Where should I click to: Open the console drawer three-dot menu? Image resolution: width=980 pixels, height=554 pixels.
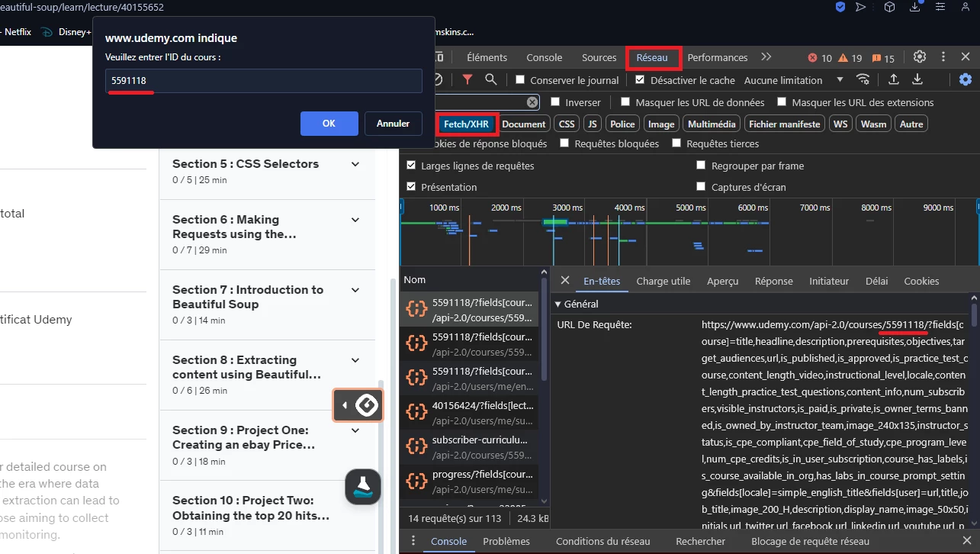click(x=413, y=541)
